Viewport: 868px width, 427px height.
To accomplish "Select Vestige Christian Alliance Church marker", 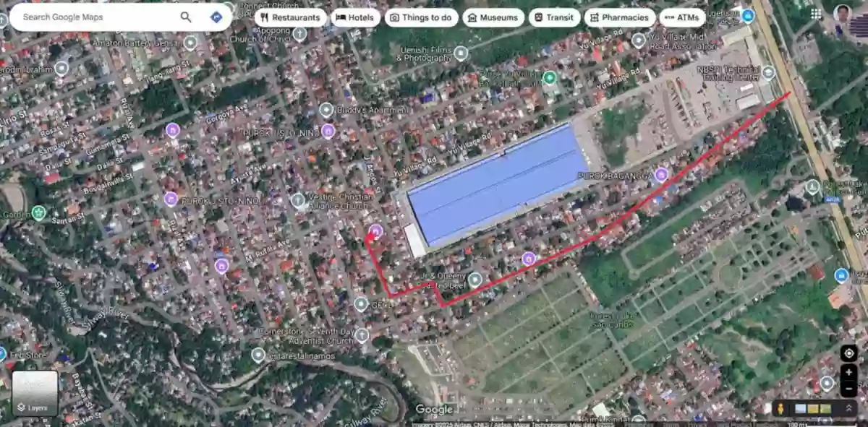I will (x=298, y=200).
